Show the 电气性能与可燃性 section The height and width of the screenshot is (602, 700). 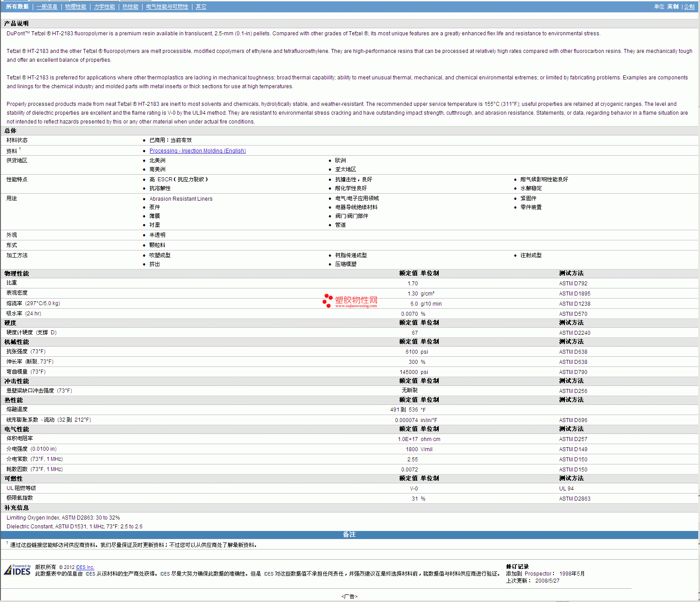(167, 7)
